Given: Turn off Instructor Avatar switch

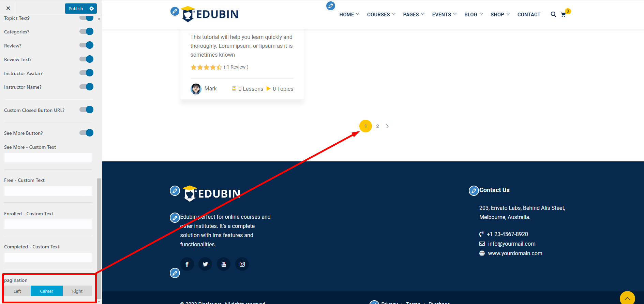Looking at the screenshot, I should (x=87, y=73).
